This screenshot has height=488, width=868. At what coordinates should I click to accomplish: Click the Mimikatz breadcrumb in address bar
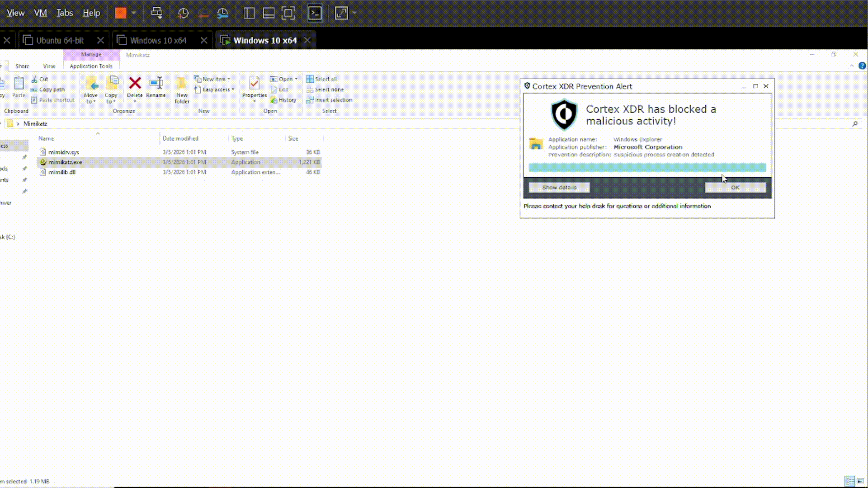click(x=35, y=123)
